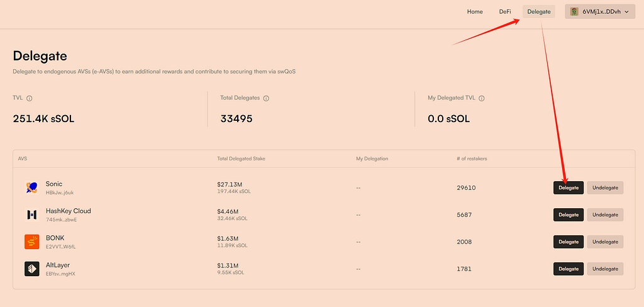Click the HBkJw..j6uk address

click(x=60, y=193)
